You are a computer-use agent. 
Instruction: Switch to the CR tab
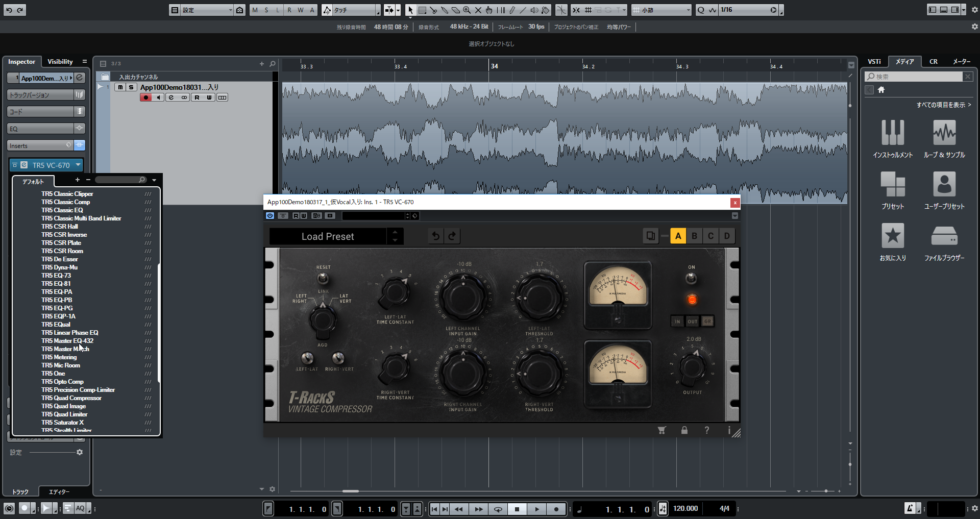(934, 62)
